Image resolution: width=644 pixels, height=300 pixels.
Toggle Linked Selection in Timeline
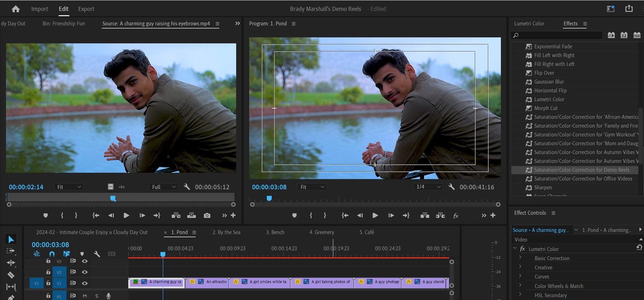pyautogui.click(x=66, y=254)
